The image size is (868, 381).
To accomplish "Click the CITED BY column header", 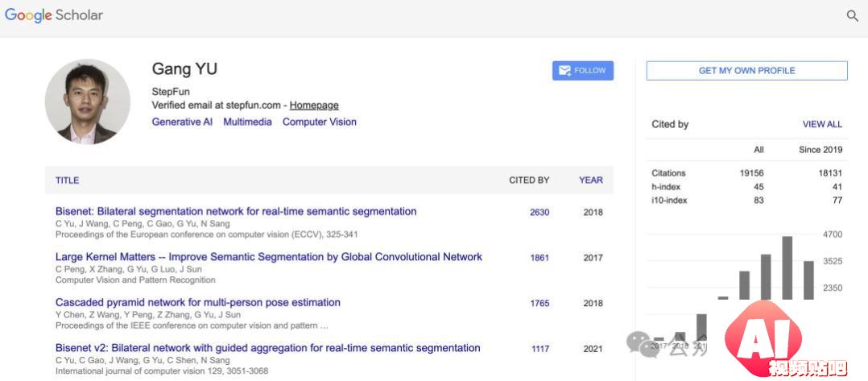I will (529, 180).
